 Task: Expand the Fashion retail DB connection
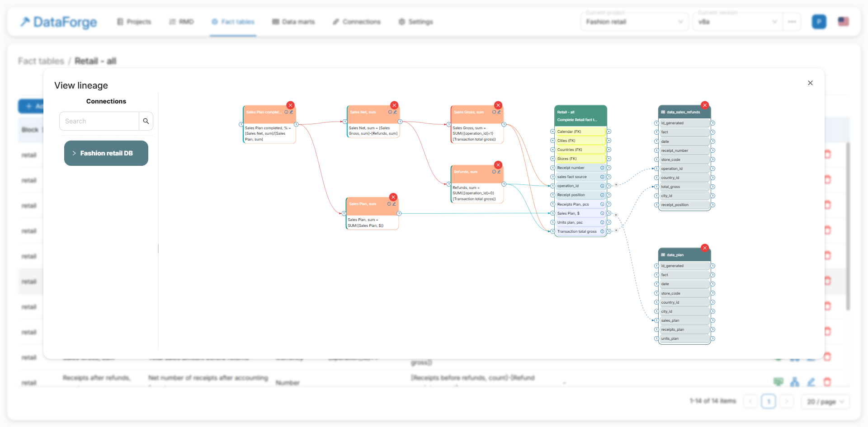tap(106, 153)
